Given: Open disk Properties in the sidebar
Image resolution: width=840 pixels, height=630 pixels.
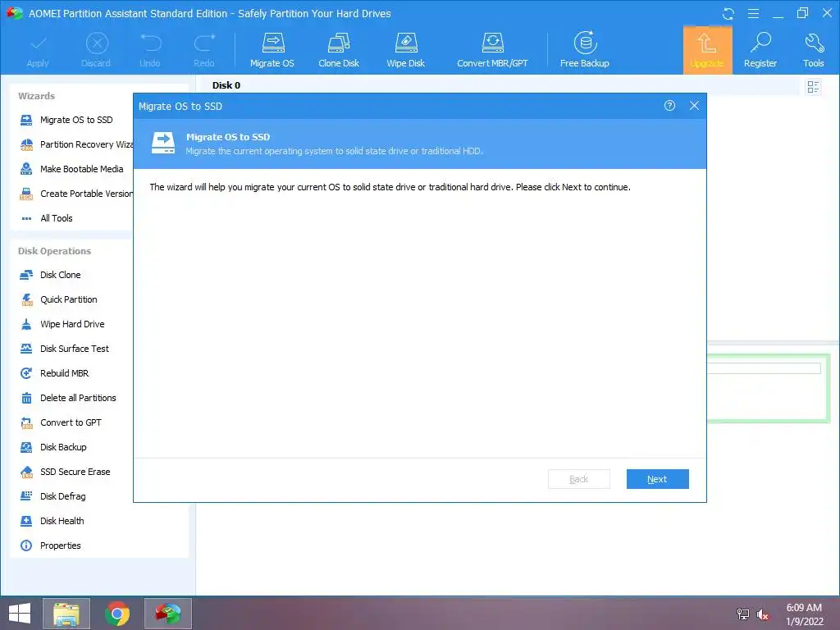Looking at the screenshot, I should click(50, 546).
